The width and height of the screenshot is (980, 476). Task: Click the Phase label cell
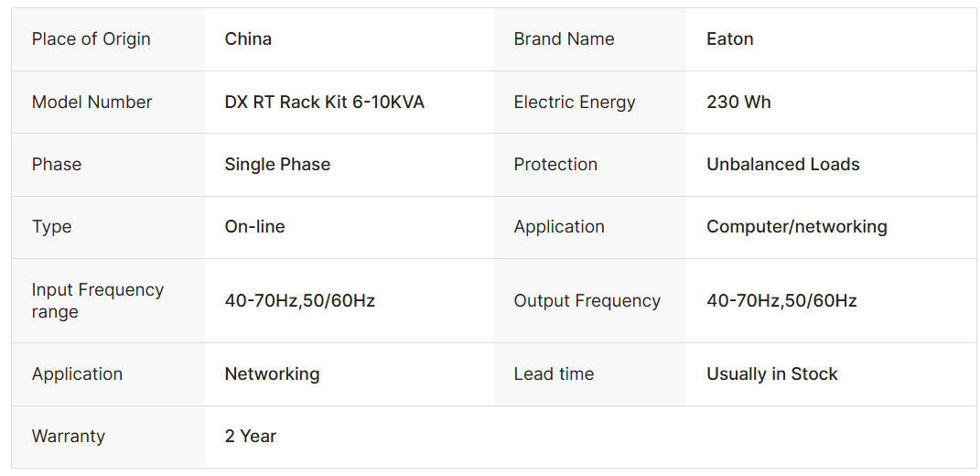pyautogui.click(x=57, y=165)
